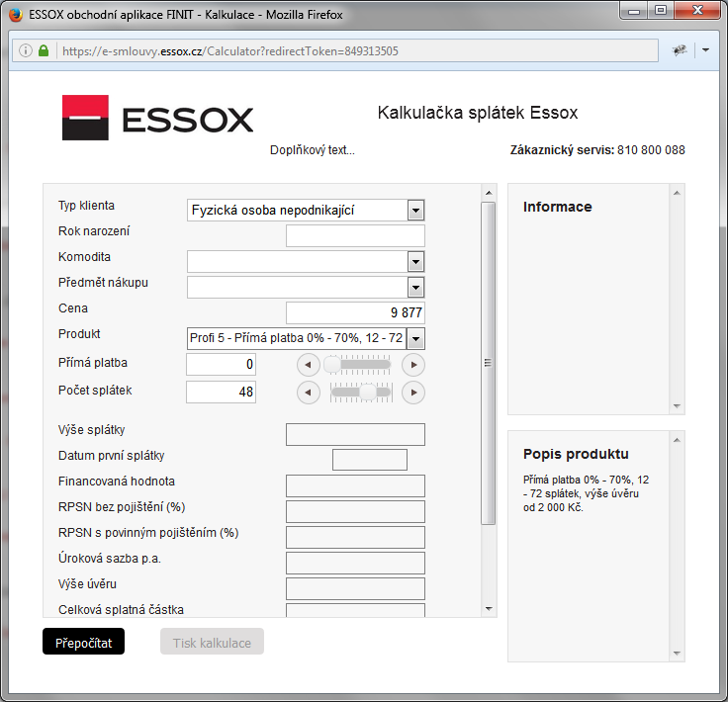Decrease Počet splátek with left arrow
The height and width of the screenshot is (702, 728).
(x=309, y=393)
